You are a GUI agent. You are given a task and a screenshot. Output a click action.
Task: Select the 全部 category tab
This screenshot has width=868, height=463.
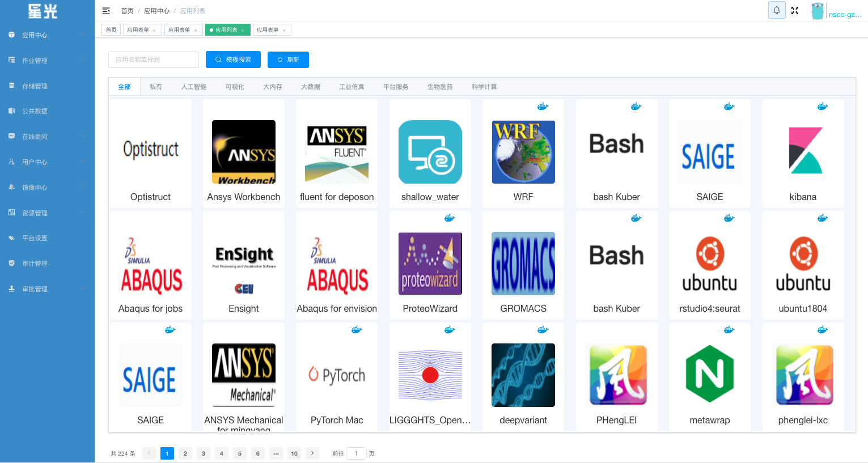(124, 87)
